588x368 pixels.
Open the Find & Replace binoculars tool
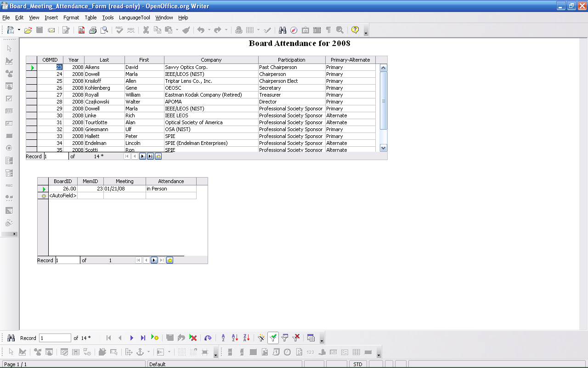pos(283,30)
